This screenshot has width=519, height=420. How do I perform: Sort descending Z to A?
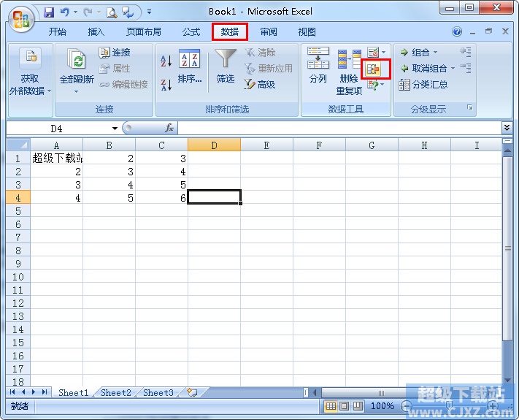point(166,85)
